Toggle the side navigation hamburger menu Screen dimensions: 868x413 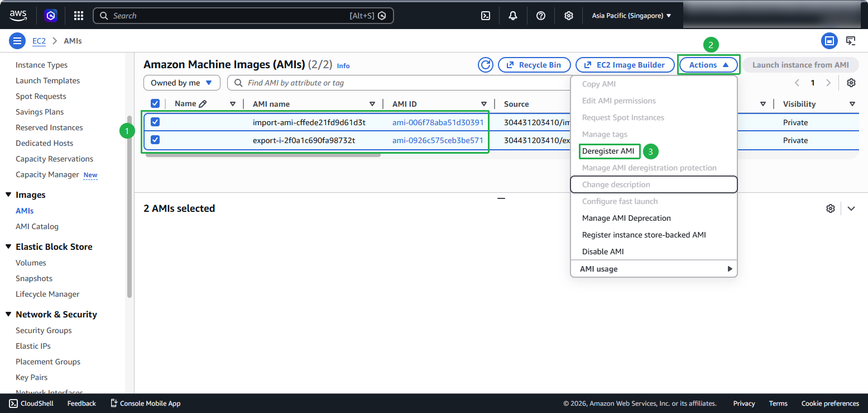tap(17, 41)
